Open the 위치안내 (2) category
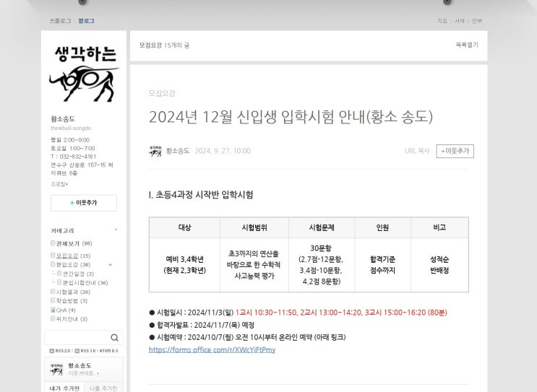The image size is (537, 392). pos(72,319)
